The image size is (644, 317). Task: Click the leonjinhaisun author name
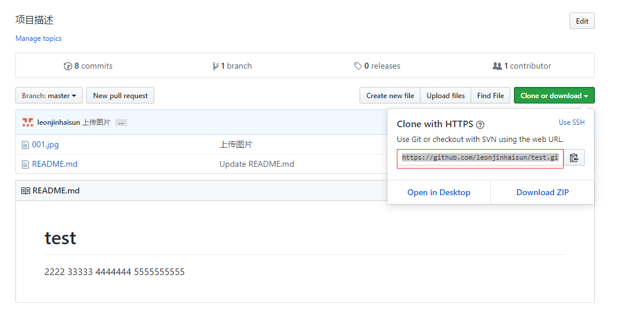[x=59, y=122]
